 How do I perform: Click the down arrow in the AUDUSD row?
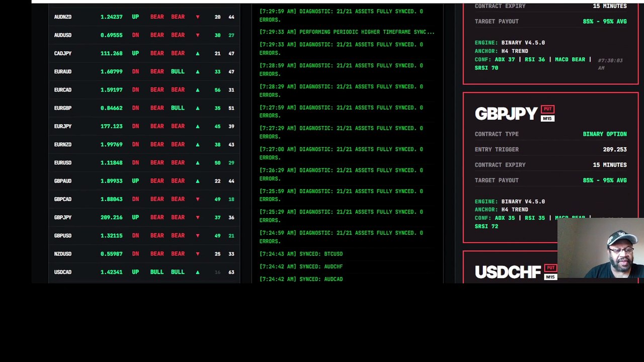pyautogui.click(x=197, y=35)
